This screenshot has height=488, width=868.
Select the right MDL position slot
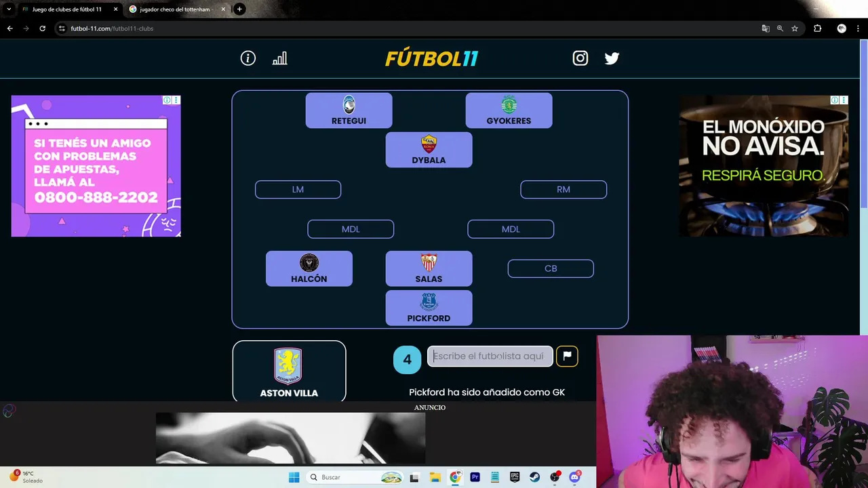point(511,229)
